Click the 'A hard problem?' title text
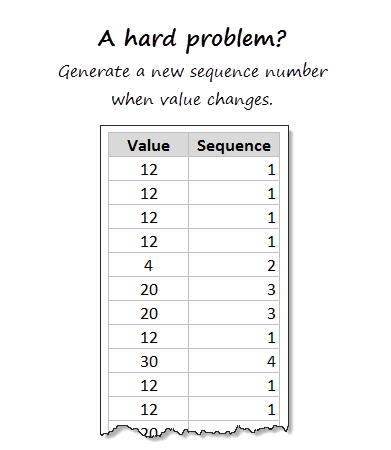The image size is (391, 450). pyautogui.click(x=192, y=39)
